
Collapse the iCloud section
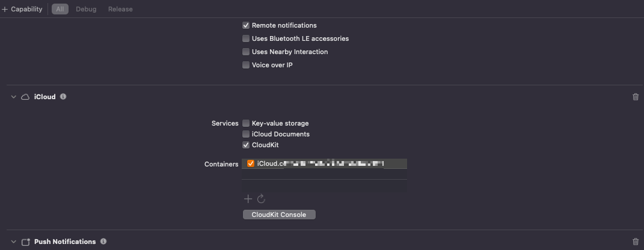(14, 97)
